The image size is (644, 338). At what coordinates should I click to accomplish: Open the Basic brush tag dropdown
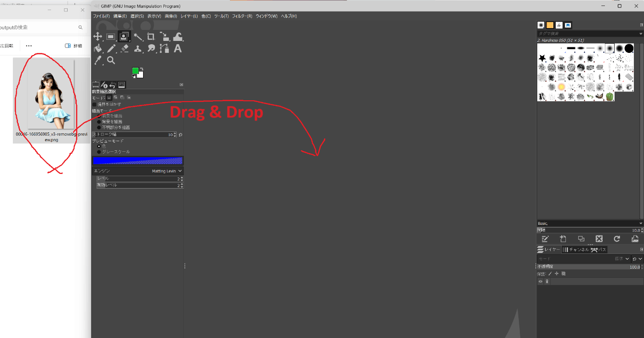590,223
